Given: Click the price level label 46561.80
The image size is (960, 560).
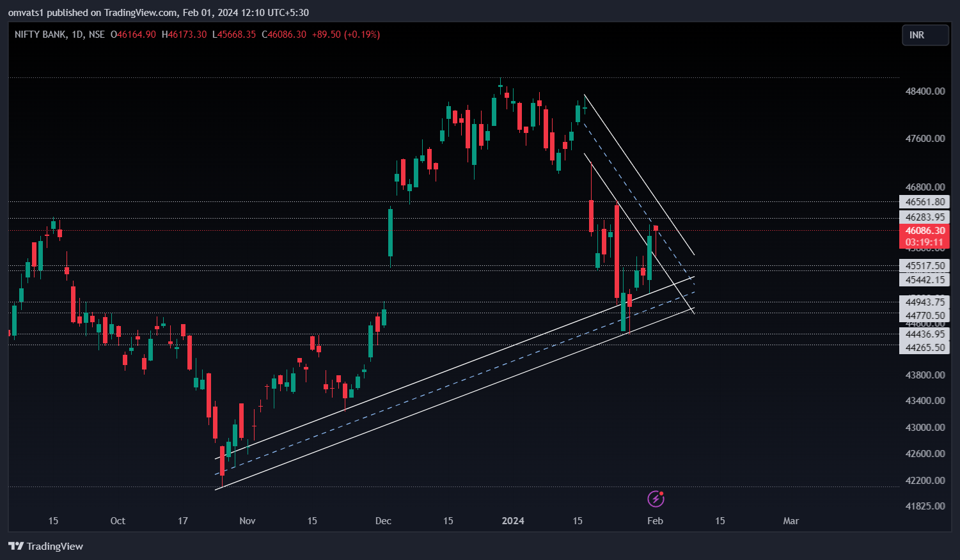Looking at the screenshot, I should point(925,202).
